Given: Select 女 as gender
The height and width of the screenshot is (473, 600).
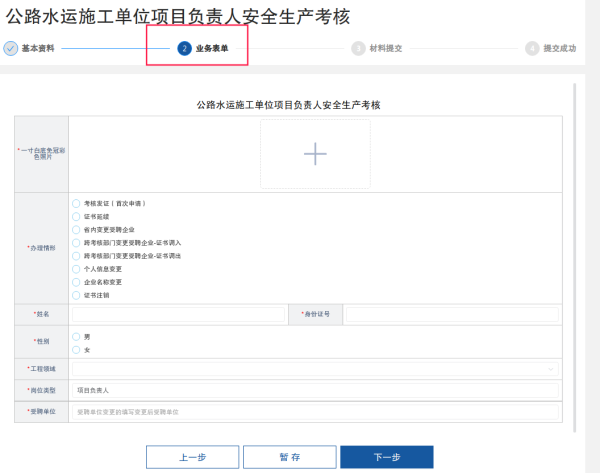Looking at the screenshot, I should click(x=76, y=350).
